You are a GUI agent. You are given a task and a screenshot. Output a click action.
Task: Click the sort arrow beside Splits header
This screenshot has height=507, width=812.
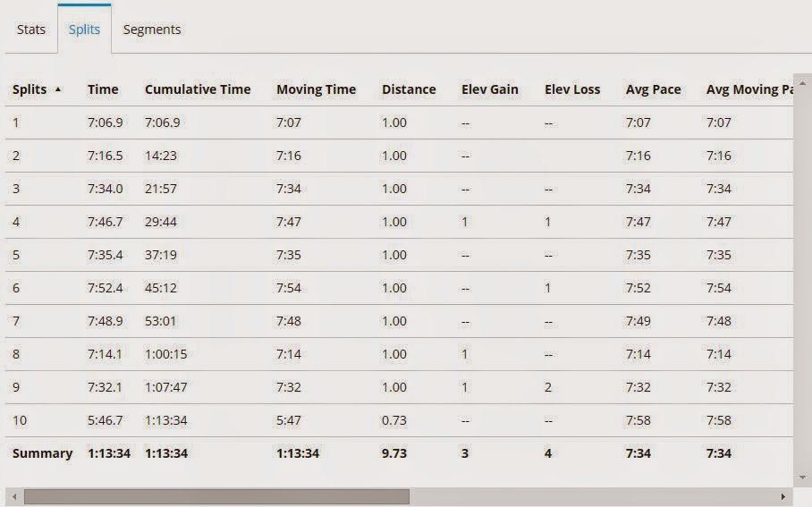coord(59,89)
